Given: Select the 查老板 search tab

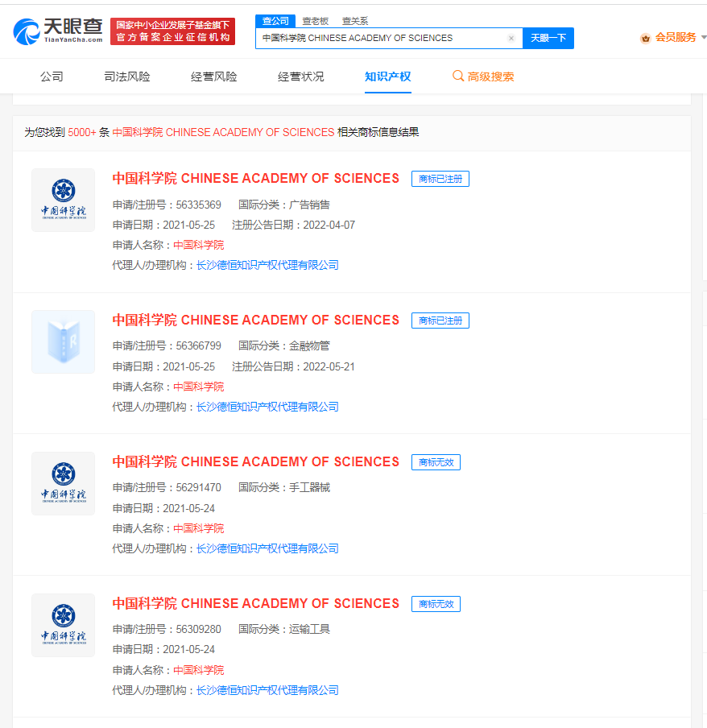Looking at the screenshot, I should coord(315,21).
